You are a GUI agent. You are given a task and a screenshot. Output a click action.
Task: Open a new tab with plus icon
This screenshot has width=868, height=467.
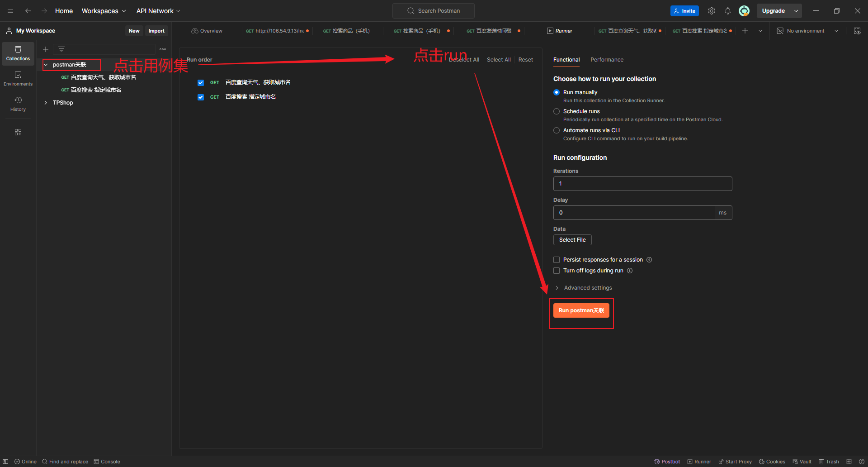pyautogui.click(x=745, y=31)
